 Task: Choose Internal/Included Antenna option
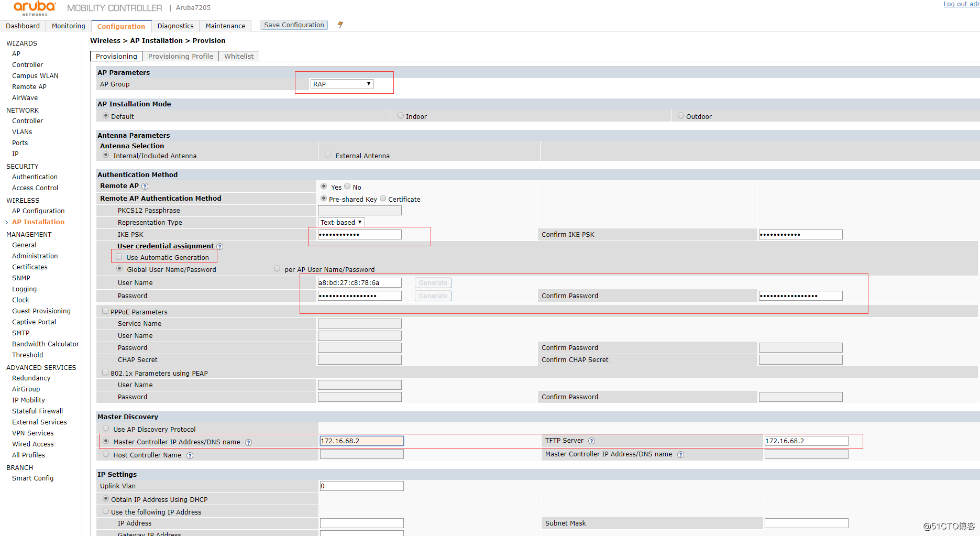pyautogui.click(x=106, y=155)
